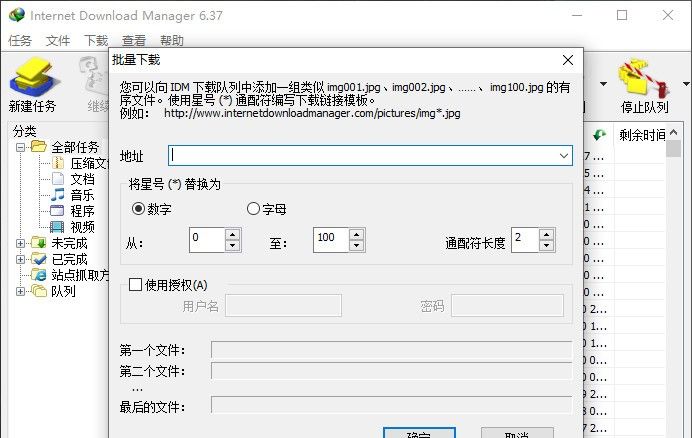This screenshot has width=692, height=438.
Task: Decrease the From (从) value
Action: click(233, 245)
